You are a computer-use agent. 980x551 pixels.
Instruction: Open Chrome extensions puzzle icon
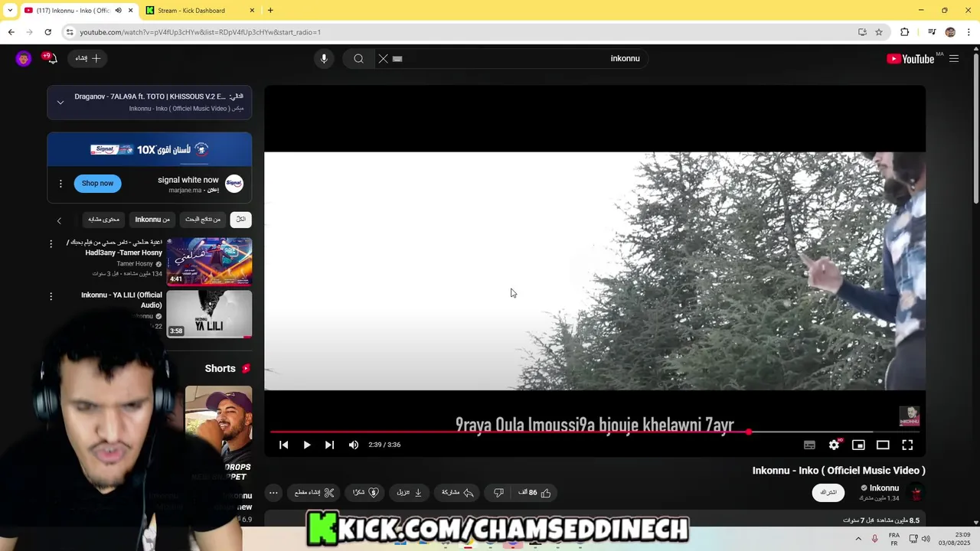coord(905,32)
